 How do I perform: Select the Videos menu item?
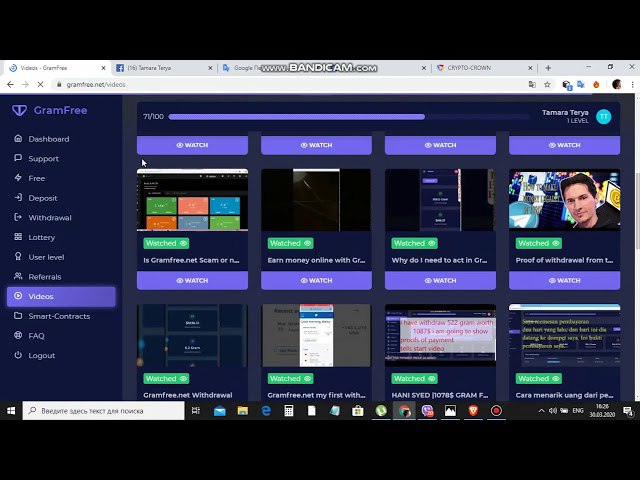coord(61,296)
